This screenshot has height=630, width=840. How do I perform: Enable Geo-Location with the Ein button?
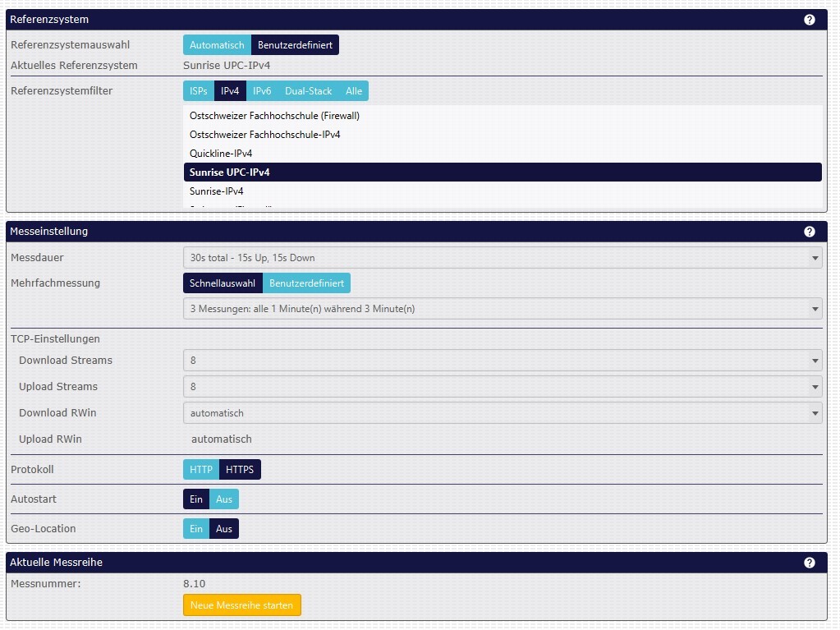pos(196,529)
